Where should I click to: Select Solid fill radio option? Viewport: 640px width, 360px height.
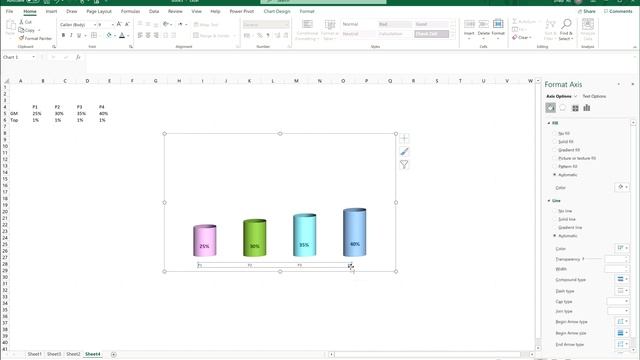[555, 142]
